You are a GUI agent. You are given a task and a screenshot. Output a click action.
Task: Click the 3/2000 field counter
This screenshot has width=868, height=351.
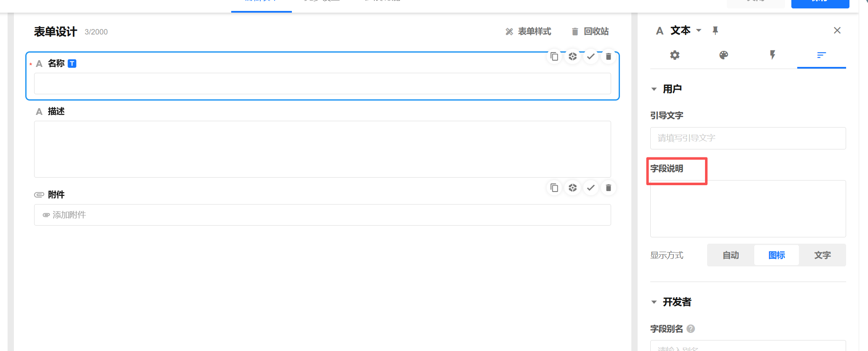point(96,32)
